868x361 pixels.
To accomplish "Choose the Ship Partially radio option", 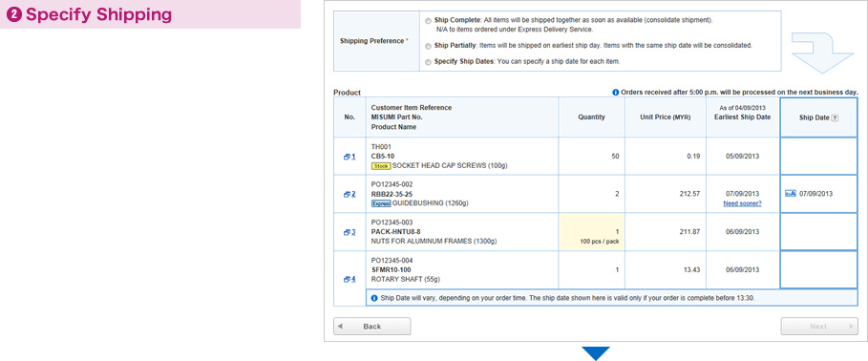I will click(428, 46).
